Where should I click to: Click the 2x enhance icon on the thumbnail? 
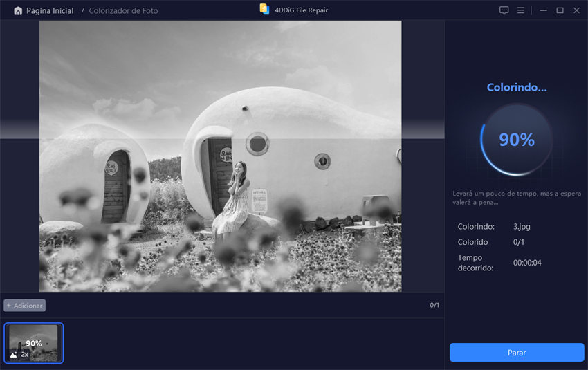coord(19,354)
